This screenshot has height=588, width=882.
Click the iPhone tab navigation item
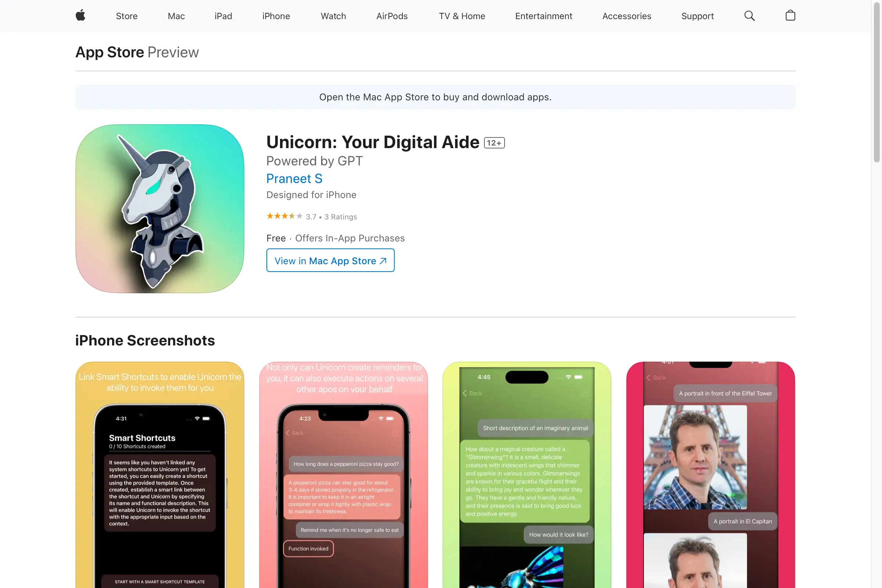click(276, 16)
